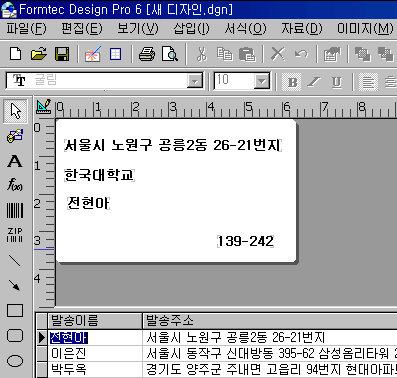
Task: Select the barcode tool
Action: click(15, 210)
